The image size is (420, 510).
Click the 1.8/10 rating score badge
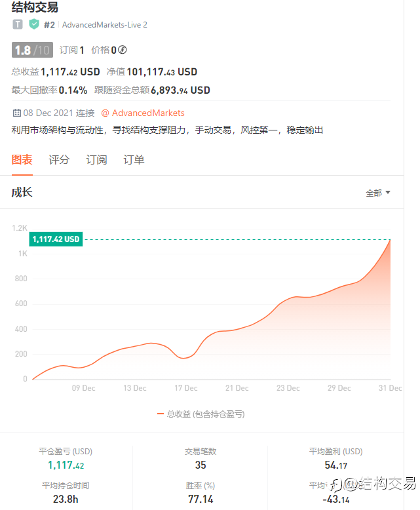coord(32,50)
